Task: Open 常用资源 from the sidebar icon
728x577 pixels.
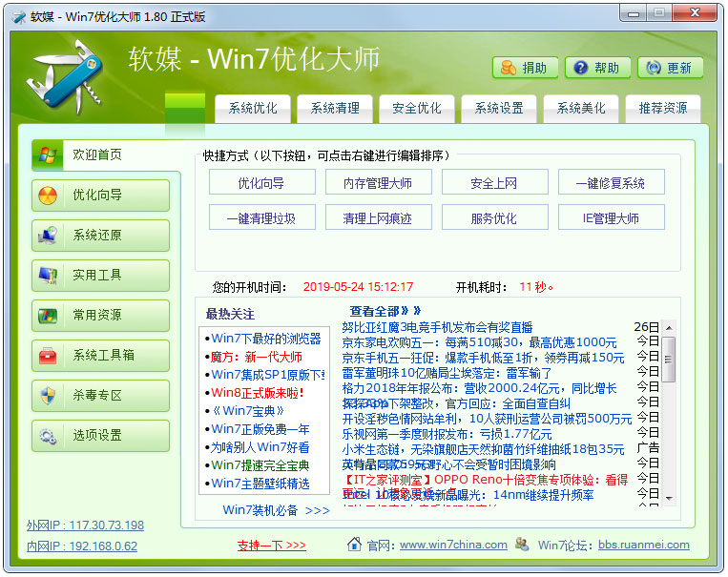Action: click(x=48, y=316)
